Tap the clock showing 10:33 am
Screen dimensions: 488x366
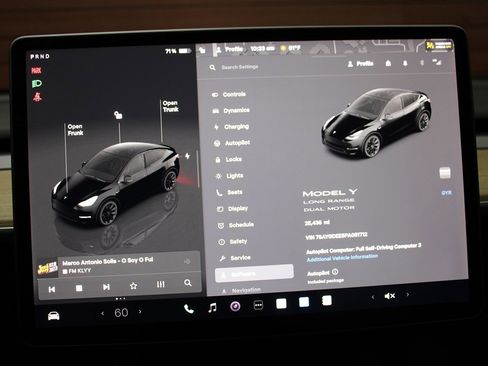click(262, 49)
